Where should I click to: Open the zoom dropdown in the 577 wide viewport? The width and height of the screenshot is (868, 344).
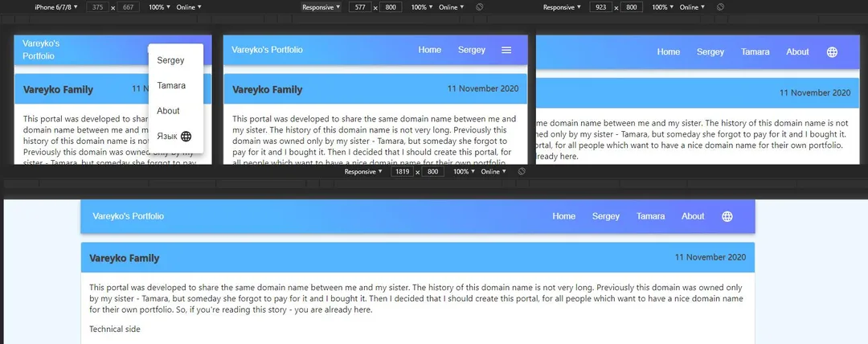click(421, 7)
